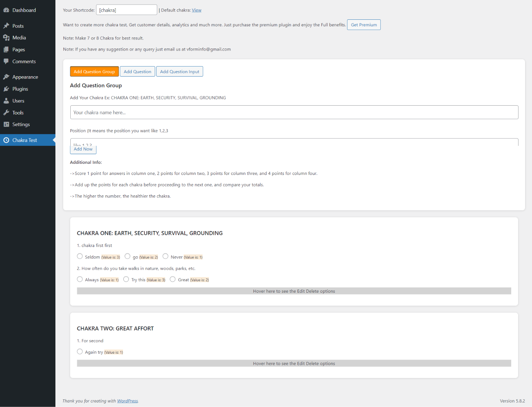
Task: Click the 'Version 5.8.2' footer text
Action: (x=512, y=401)
